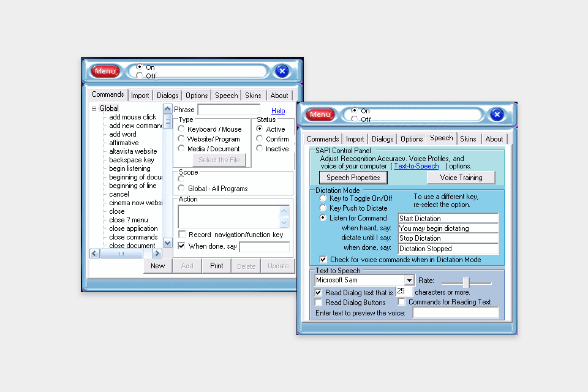The height and width of the screenshot is (392, 588).
Task: Open the About tab on Speech window
Action: click(x=494, y=138)
